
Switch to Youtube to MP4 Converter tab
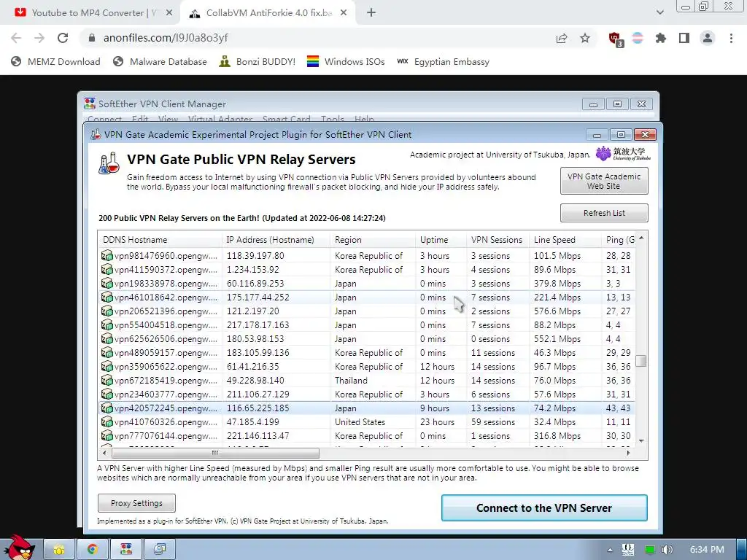tap(90, 13)
